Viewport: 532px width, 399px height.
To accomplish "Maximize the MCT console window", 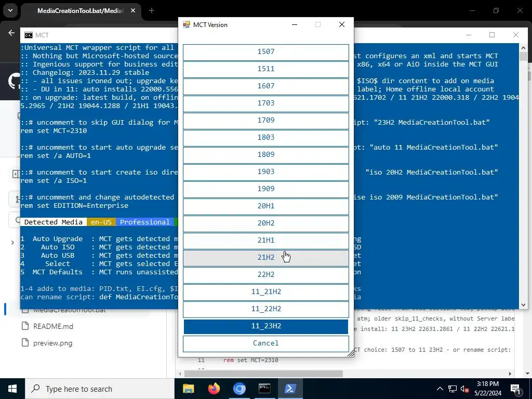I will (x=492, y=35).
